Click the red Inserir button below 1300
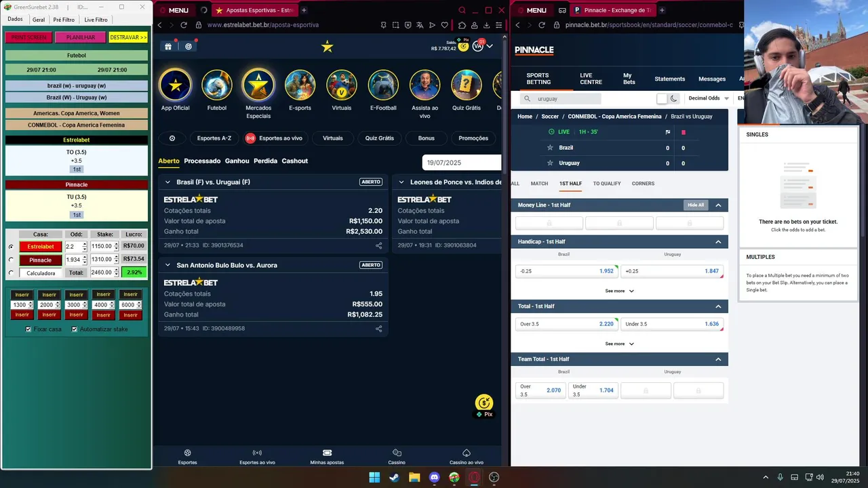This screenshot has height=488, width=868. pos(22,314)
